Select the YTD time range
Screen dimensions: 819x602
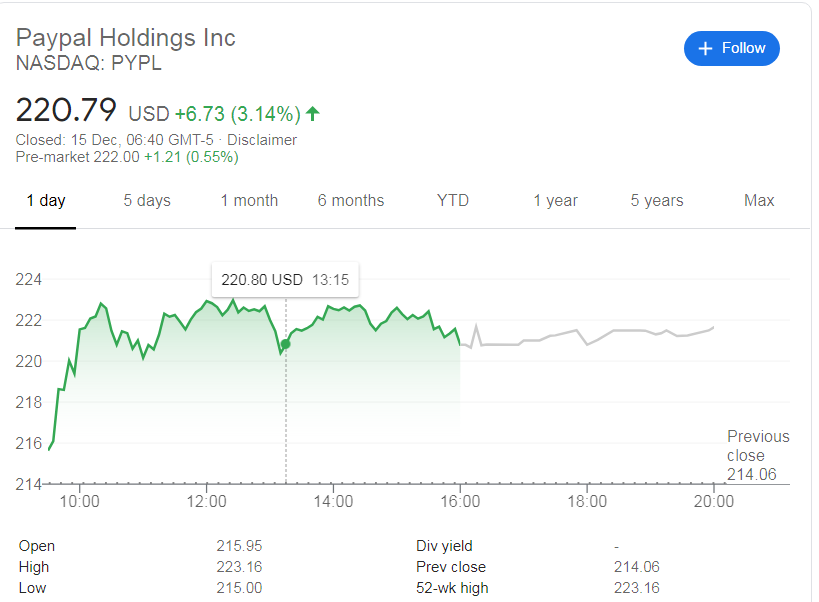452,200
